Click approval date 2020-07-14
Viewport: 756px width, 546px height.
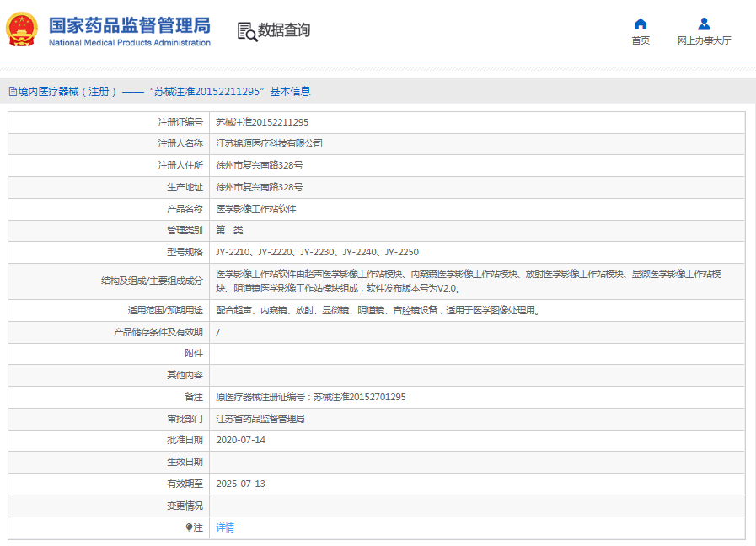[240, 440]
